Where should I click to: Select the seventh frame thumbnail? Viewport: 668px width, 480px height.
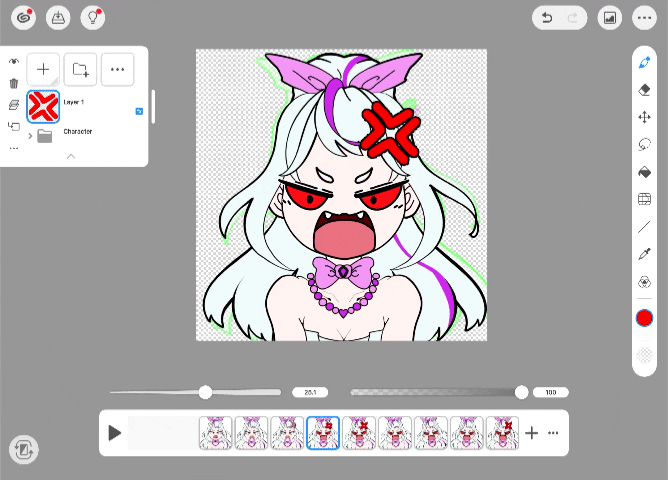click(x=430, y=433)
